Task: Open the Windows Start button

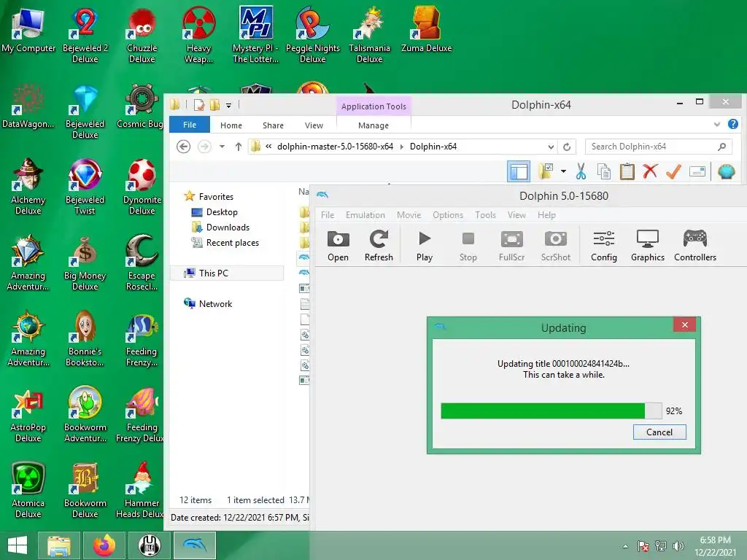Action: tap(18, 545)
